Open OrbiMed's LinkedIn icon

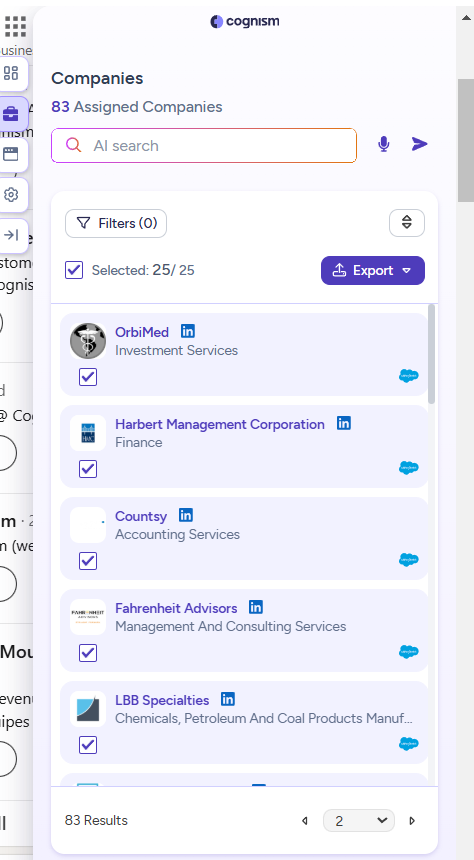point(188,331)
